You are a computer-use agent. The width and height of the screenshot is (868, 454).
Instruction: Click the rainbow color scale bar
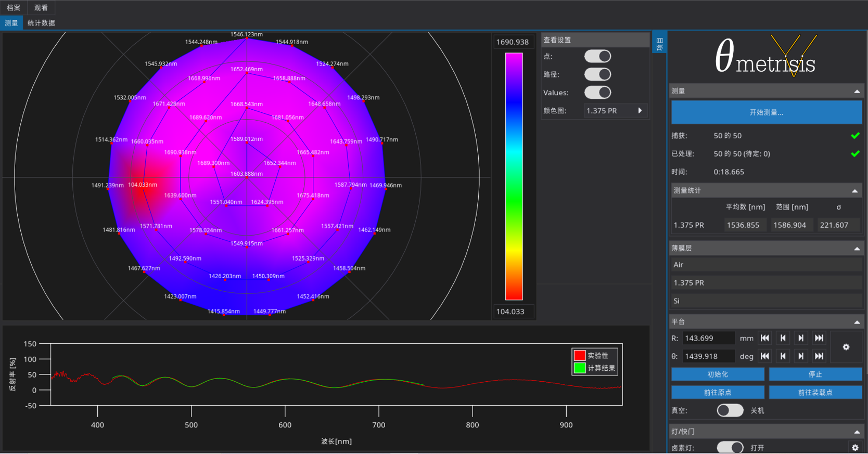click(x=514, y=176)
